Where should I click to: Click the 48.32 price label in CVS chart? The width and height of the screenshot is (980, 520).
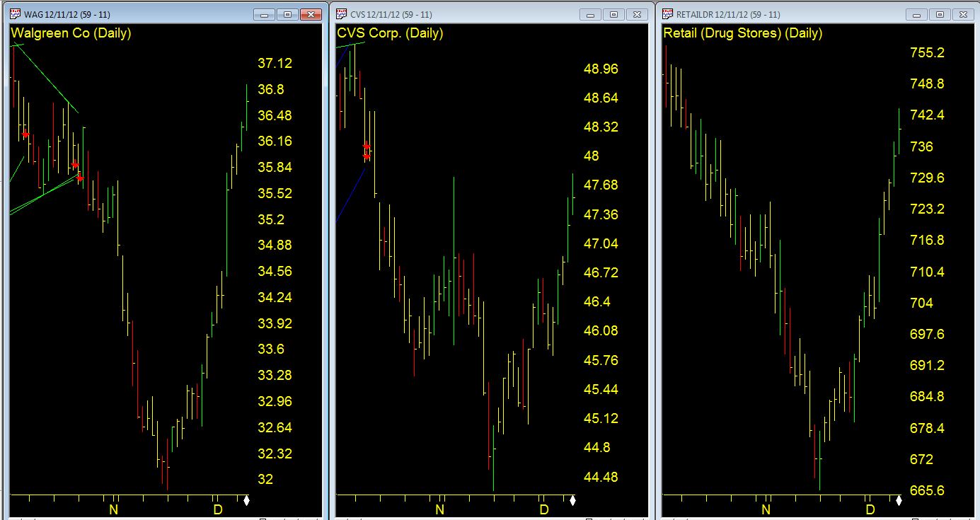[601, 127]
